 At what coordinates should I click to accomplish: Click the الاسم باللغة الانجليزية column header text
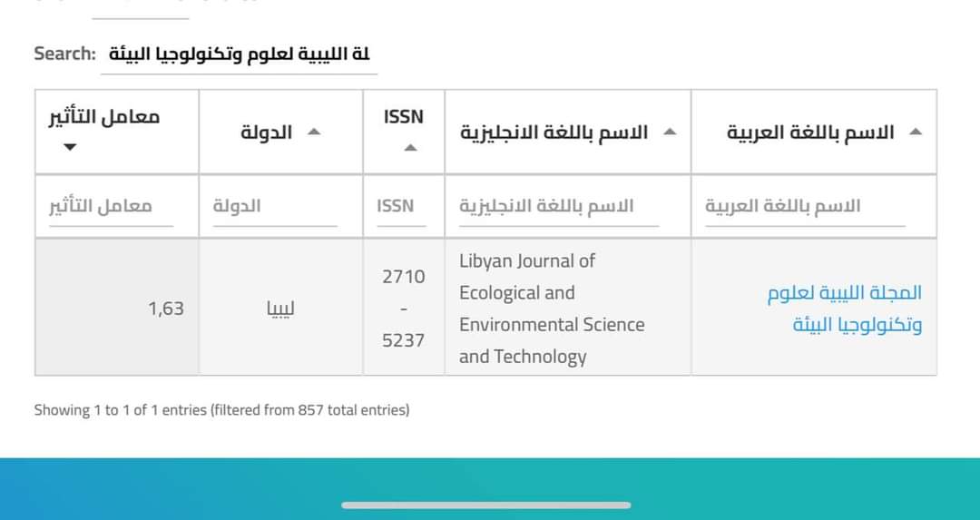(x=554, y=132)
